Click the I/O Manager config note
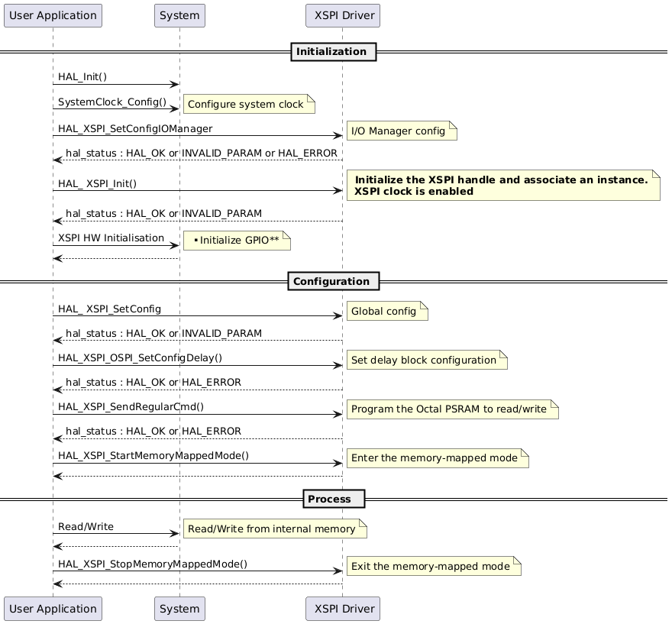The width and height of the screenshot is (672, 624). pos(401,131)
